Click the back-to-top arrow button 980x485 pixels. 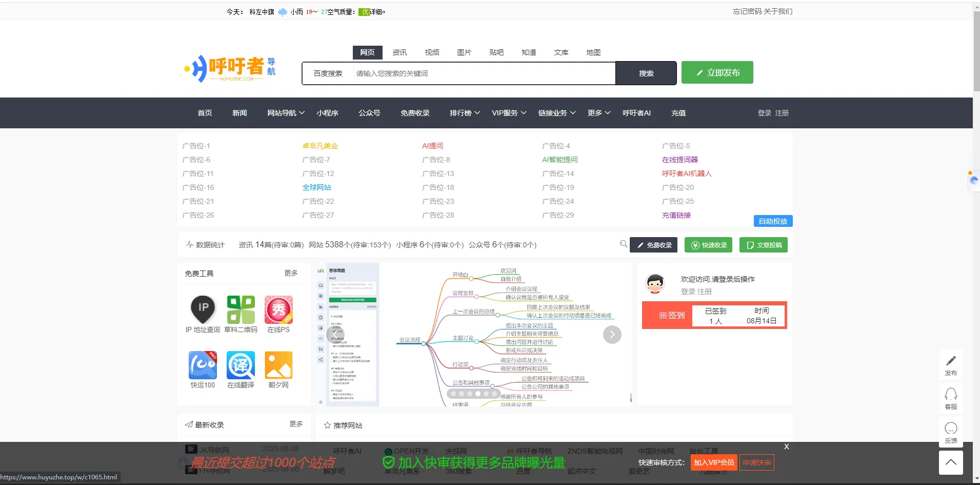951,462
